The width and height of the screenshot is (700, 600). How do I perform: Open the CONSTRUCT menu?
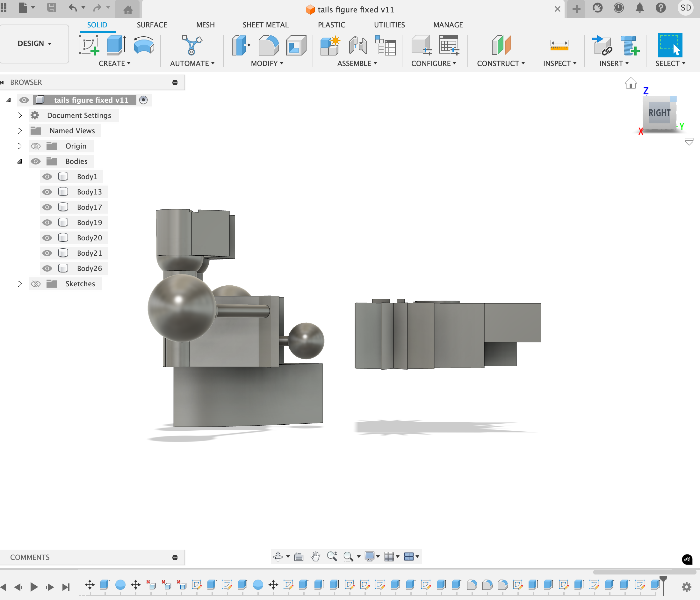pyautogui.click(x=500, y=63)
